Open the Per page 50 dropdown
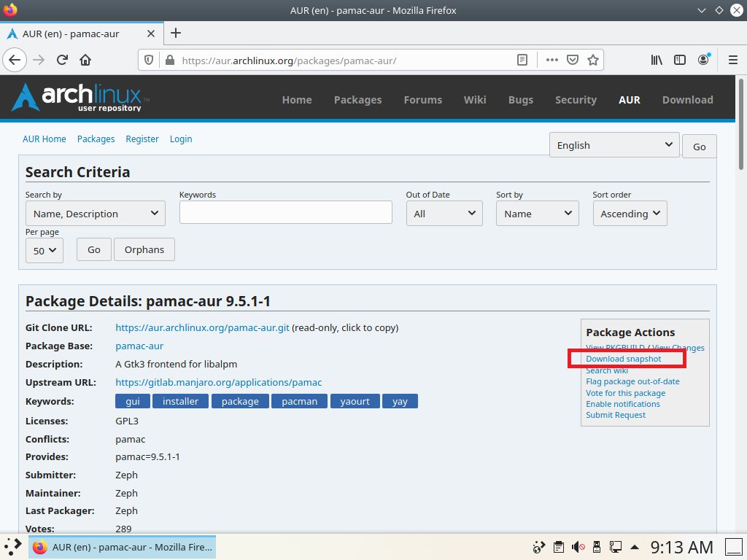This screenshot has height=560, width=747. pyautogui.click(x=44, y=251)
